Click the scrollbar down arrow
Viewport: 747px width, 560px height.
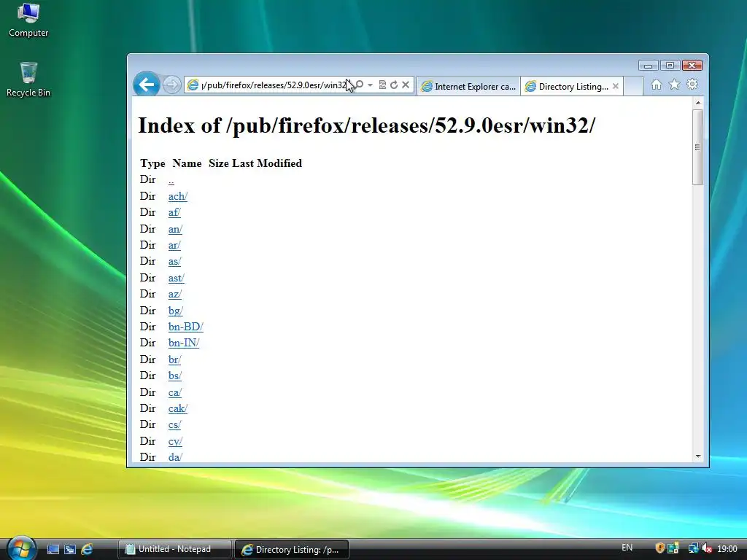(698, 456)
